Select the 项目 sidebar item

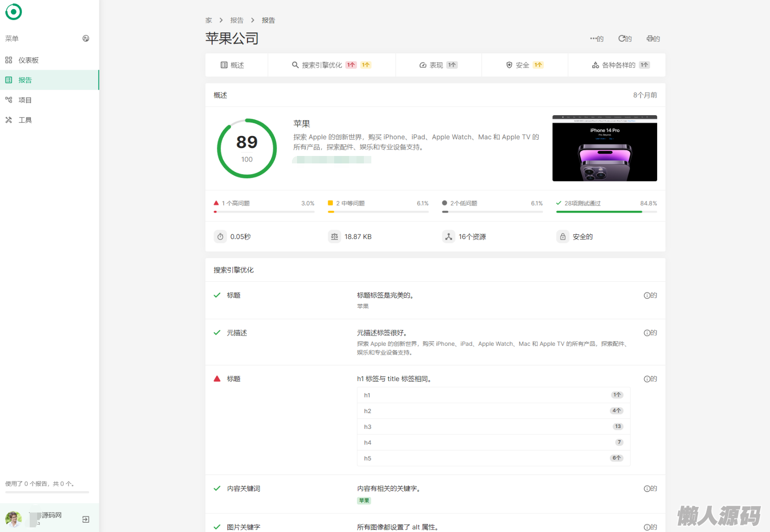click(x=25, y=100)
